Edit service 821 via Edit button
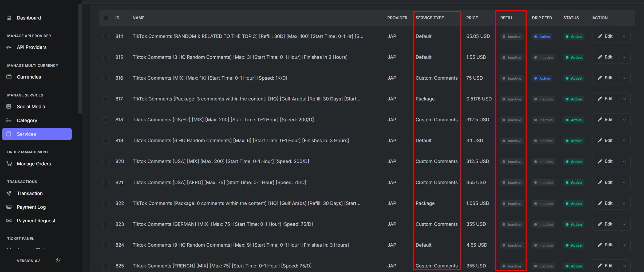Screen dimensions: 644x272 coord(605,182)
